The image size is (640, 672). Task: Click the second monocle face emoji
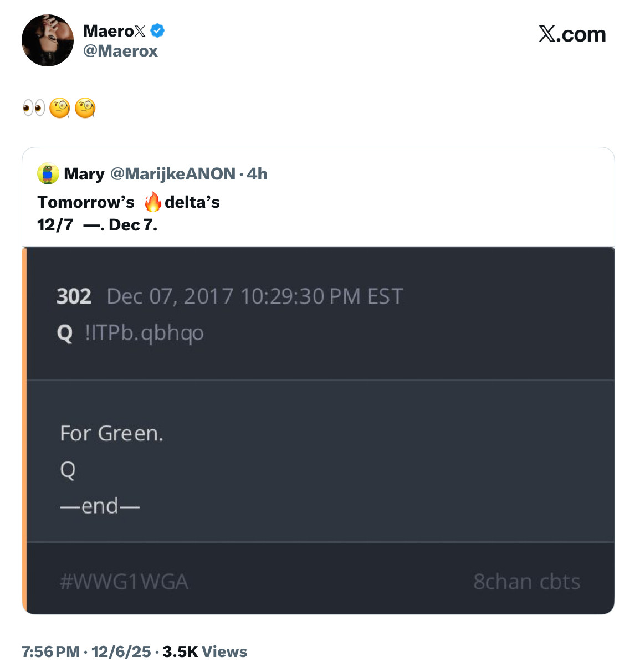85,107
